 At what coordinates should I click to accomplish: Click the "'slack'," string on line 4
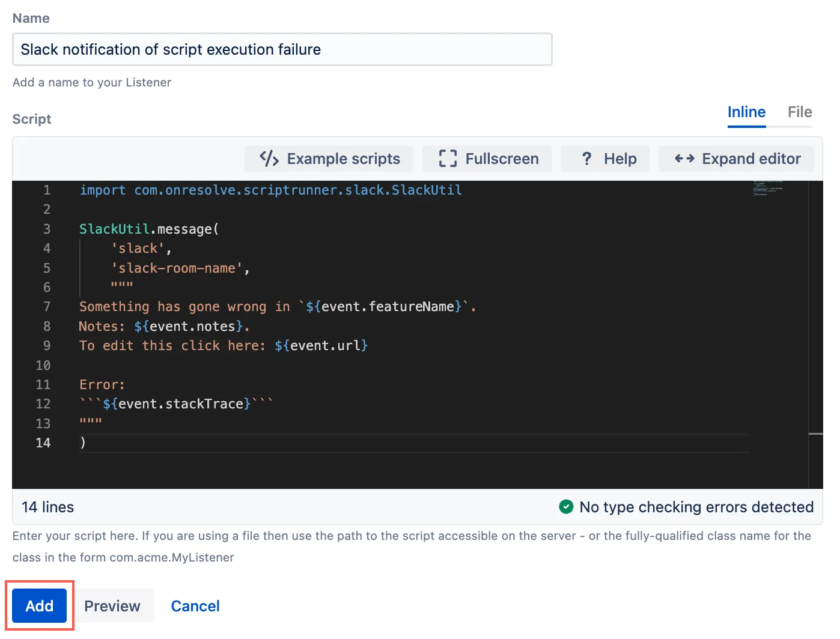(x=141, y=249)
